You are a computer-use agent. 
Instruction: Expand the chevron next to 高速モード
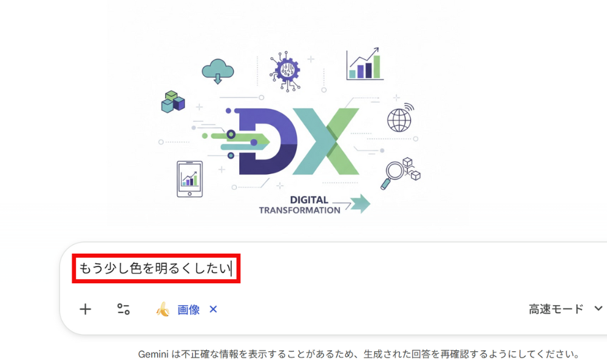tap(598, 309)
